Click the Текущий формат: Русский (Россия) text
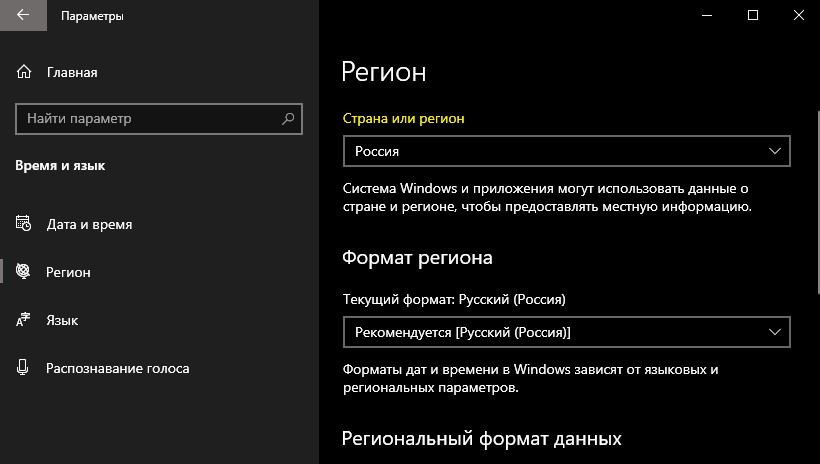This screenshot has width=820, height=464. pyautogui.click(x=454, y=300)
